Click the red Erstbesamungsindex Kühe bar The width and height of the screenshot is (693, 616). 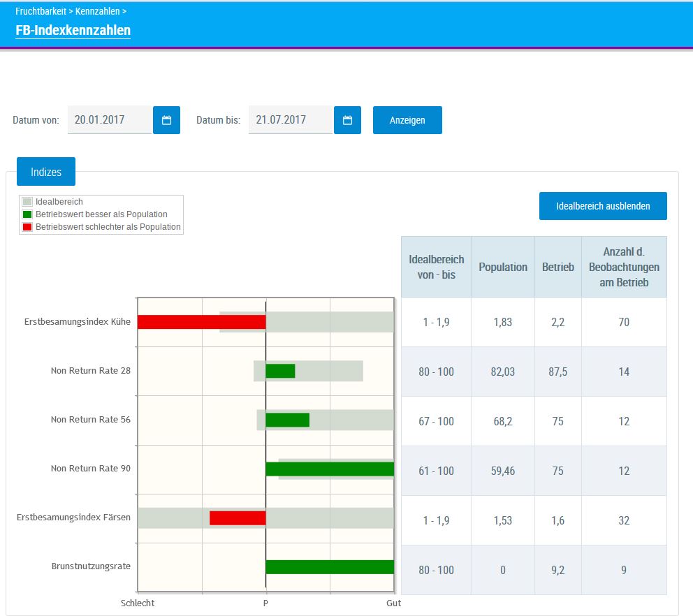201,322
